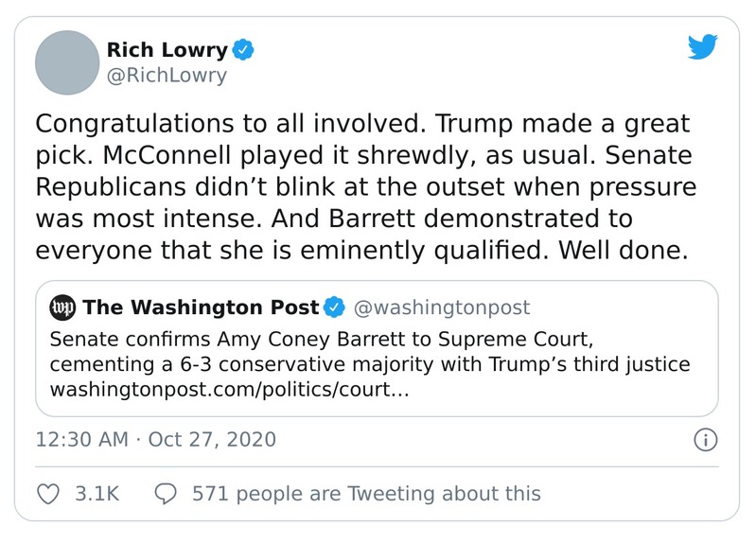This screenshot has height=544, width=756.
Task: Open the washingtonpost.com/politics article link
Action: click(x=228, y=389)
